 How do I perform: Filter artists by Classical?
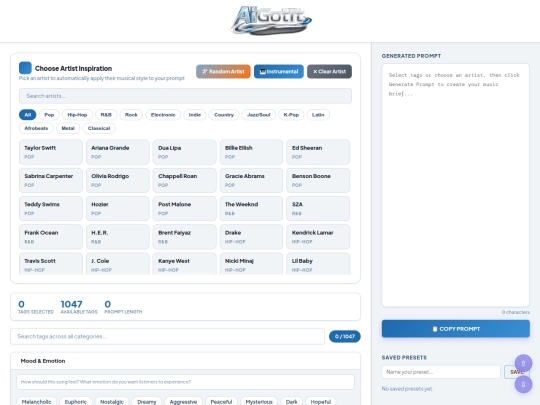99,128
